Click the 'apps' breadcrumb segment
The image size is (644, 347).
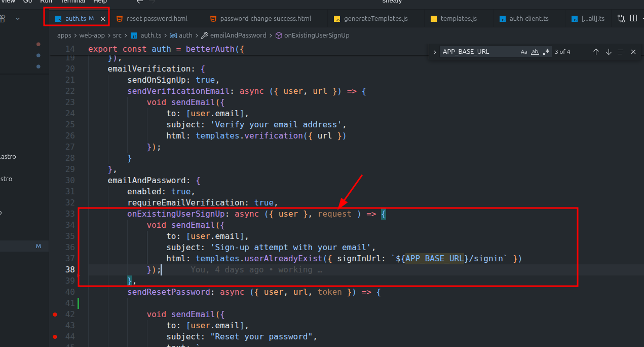64,36
